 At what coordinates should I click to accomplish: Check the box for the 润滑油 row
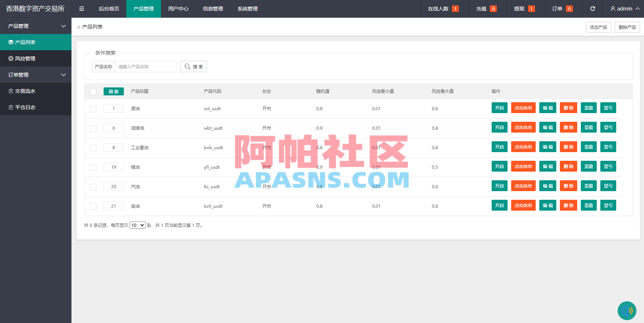[x=93, y=129]
